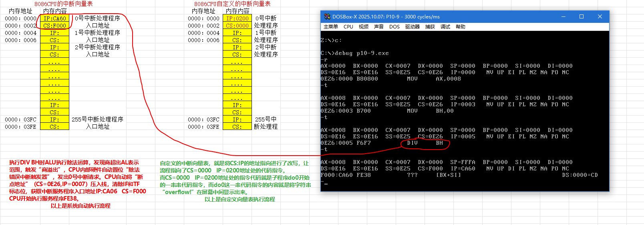The image size is (644, 225).
Task: Open the 帮助 menu in DOSBox-X
Action: pos(461,27)
